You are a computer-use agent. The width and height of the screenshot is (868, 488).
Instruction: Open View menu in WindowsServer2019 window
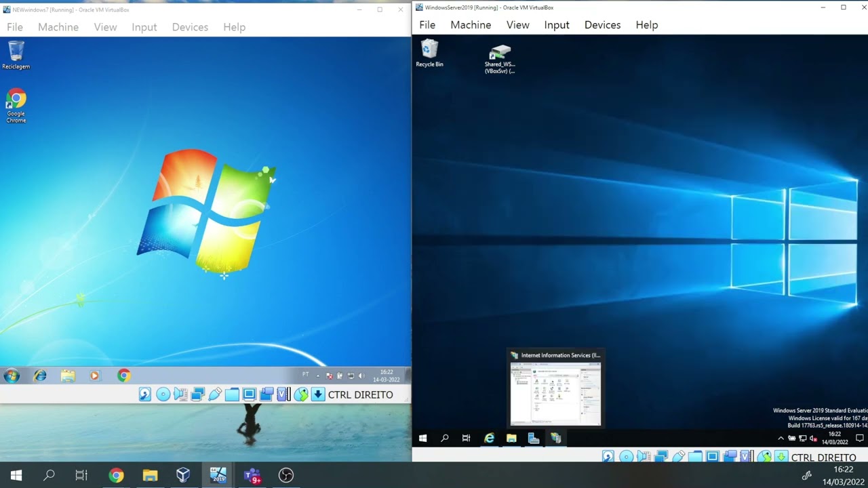tap(517, 25)
